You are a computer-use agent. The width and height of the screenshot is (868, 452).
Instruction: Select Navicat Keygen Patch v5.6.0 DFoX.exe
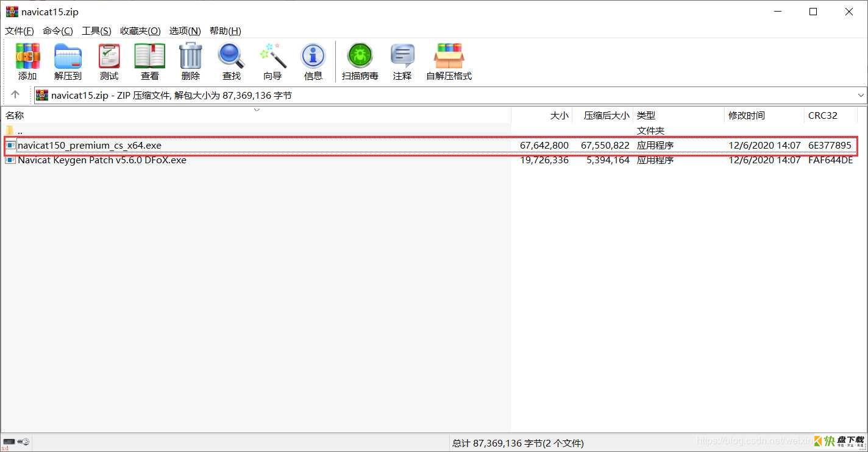(102, 160)
